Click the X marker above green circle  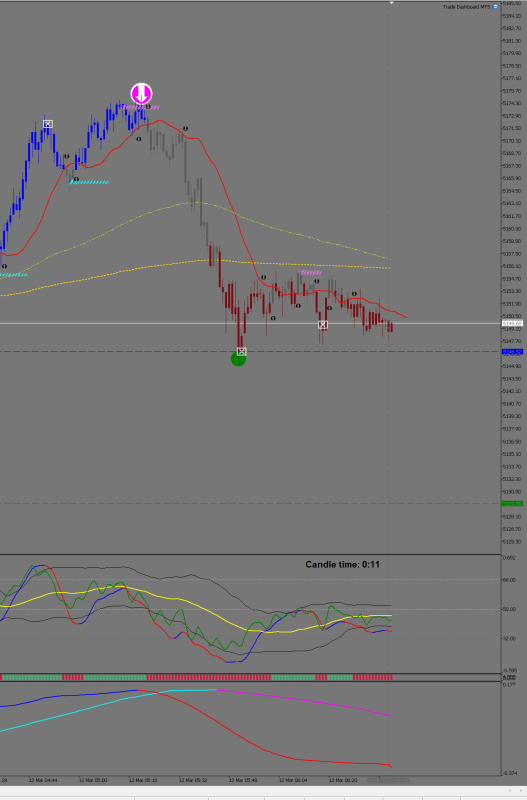242,352
